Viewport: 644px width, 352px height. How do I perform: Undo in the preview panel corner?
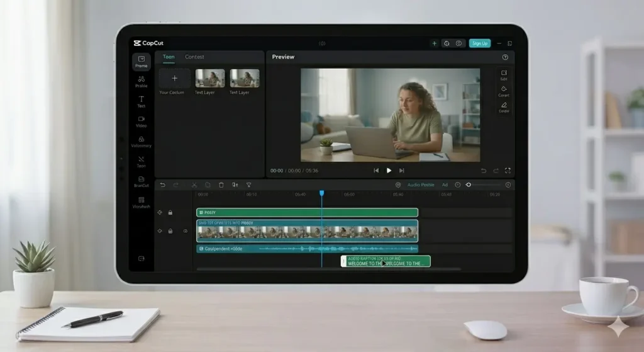coord(484,171)
